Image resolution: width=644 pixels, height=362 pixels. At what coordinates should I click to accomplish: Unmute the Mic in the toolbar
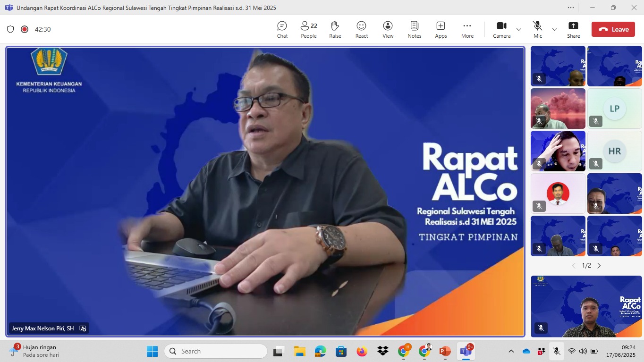tap(537, 29)
